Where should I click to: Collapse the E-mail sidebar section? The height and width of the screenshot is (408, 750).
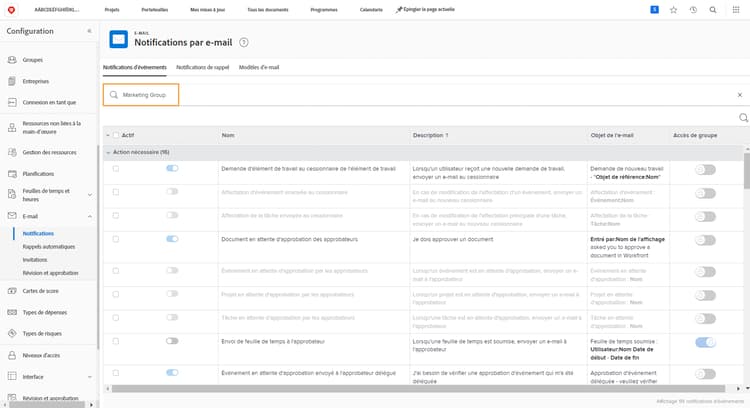90,217
